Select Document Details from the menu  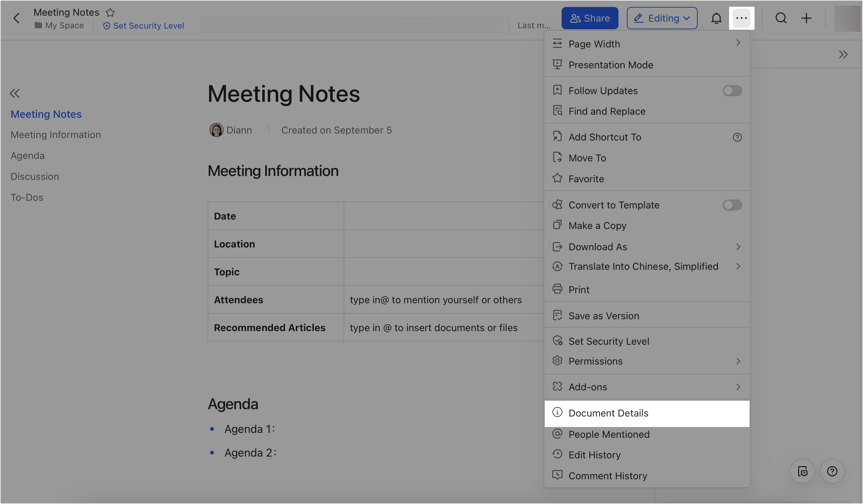pos(608,413)
